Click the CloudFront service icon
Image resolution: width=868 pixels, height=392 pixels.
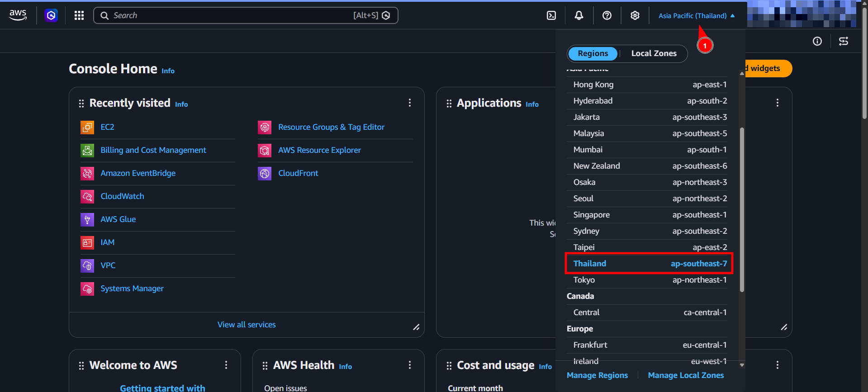click(x=265, y=174)
